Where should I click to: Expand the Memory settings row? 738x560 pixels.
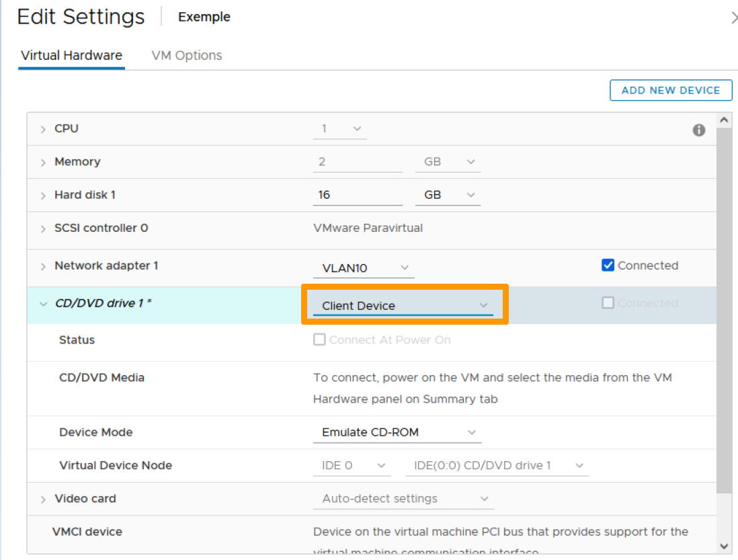(x=43, y=162)
